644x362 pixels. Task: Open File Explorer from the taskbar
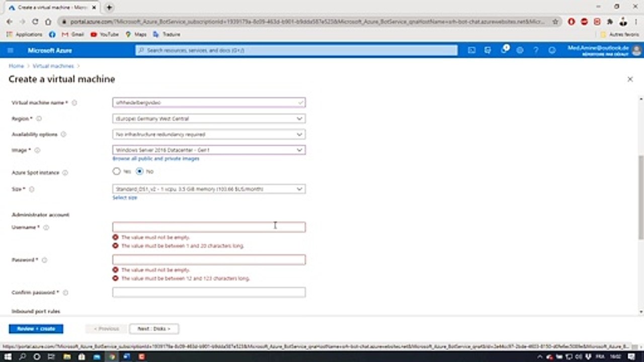click(67, 356)
